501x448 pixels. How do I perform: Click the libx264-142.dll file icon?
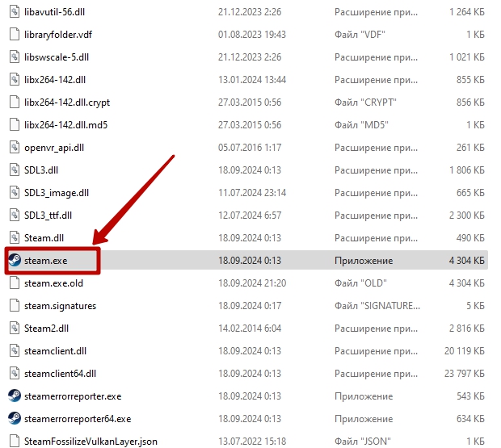click(15, 80)
